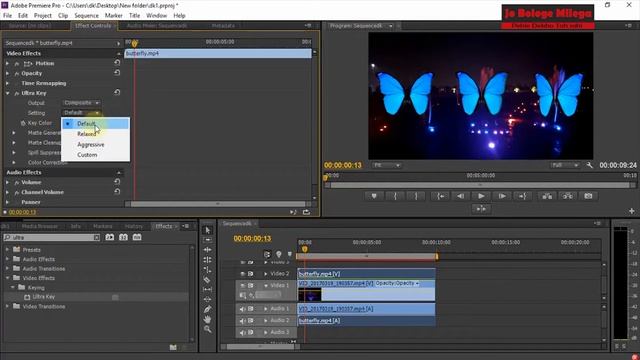
Task: Click the Extract button
Action: (x=568, y=196)
